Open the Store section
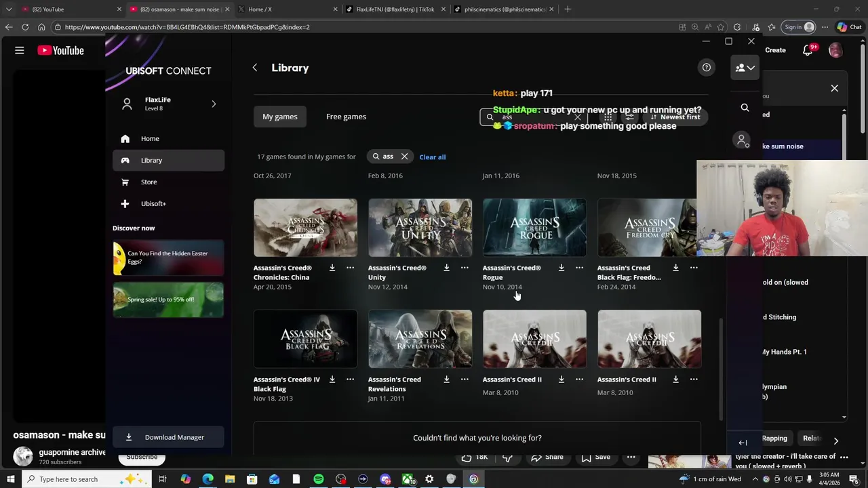The width and height of the screenshot is (868, 488). click(168, 182)
